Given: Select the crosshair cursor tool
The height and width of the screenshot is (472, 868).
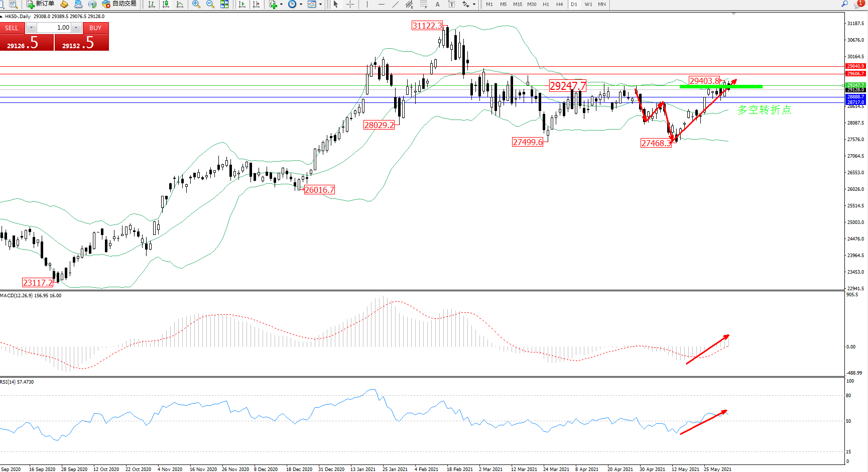Looking at the screenshot, I should coord(350,4).
